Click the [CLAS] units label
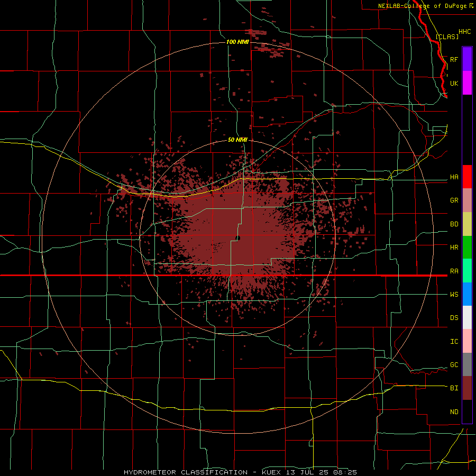 (447, 36)
